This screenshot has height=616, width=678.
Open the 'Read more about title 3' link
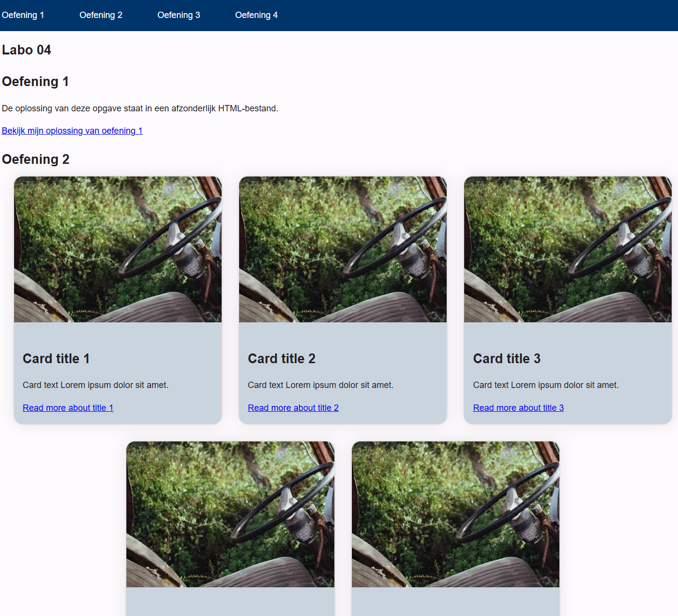tap(518, 408)
